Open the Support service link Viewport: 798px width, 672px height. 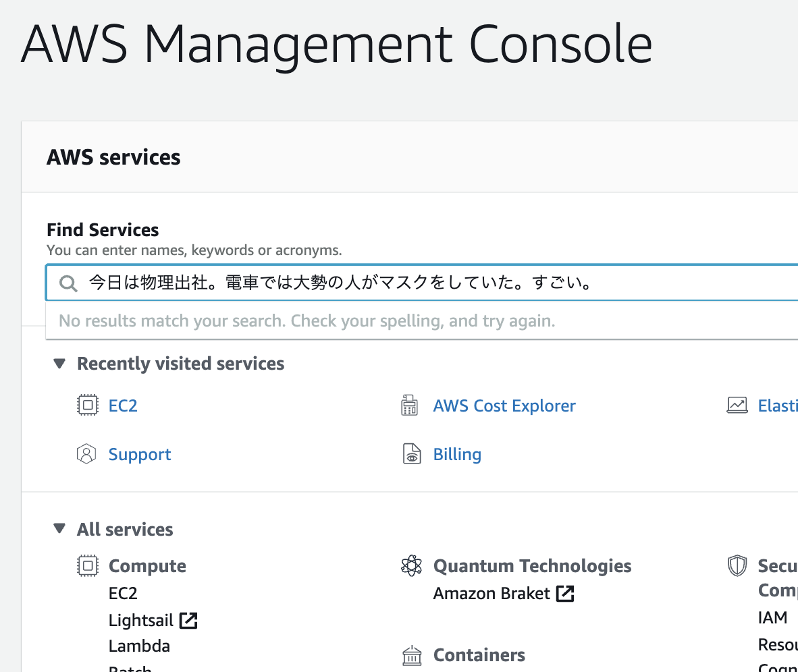(140, 454)
